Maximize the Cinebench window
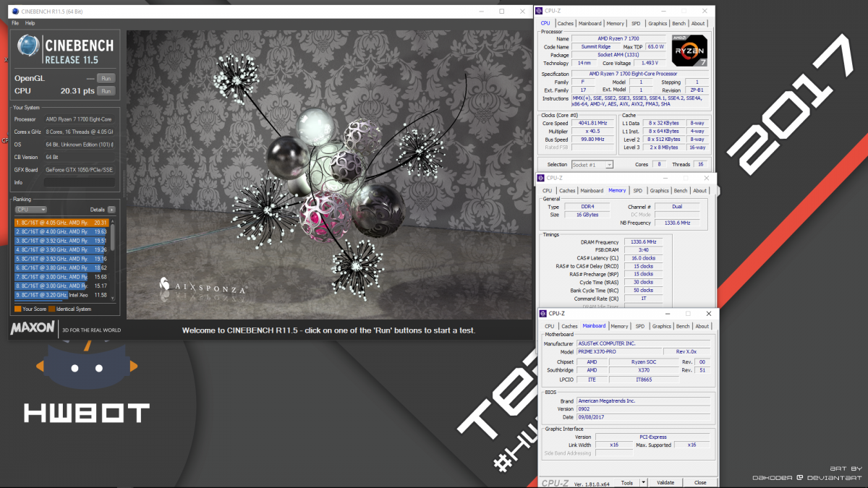This screenshot has width=868, height=488. pos(502,12)
